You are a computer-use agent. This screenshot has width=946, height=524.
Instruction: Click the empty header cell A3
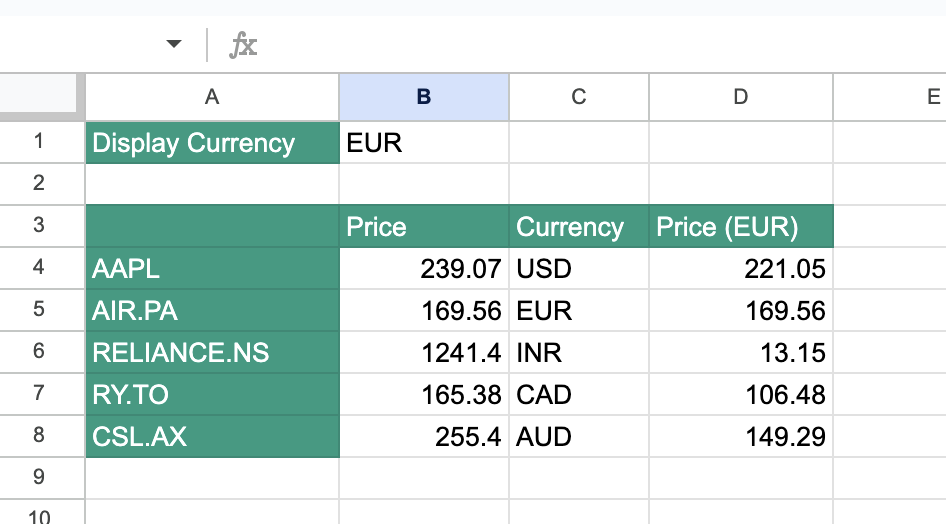(212, 226)
